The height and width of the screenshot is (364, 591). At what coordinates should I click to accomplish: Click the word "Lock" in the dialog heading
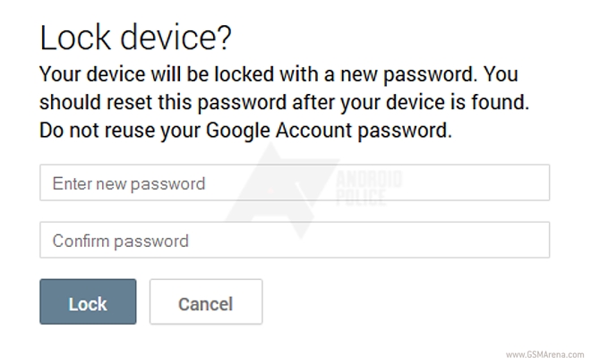click(76, 38)
